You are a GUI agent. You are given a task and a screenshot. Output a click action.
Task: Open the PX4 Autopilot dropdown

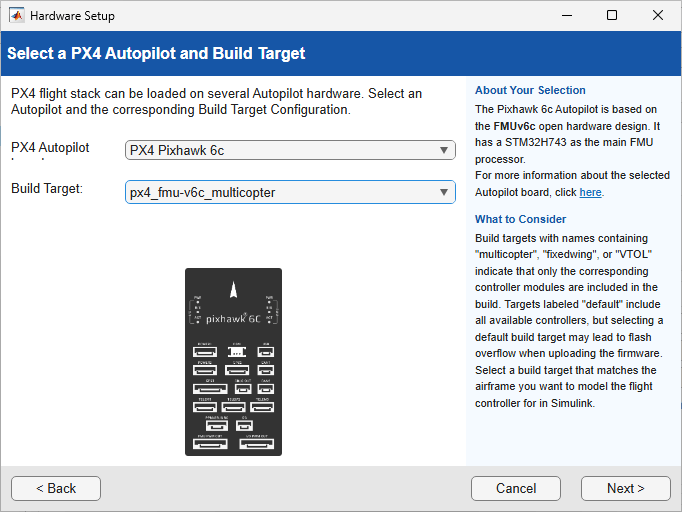290,150
